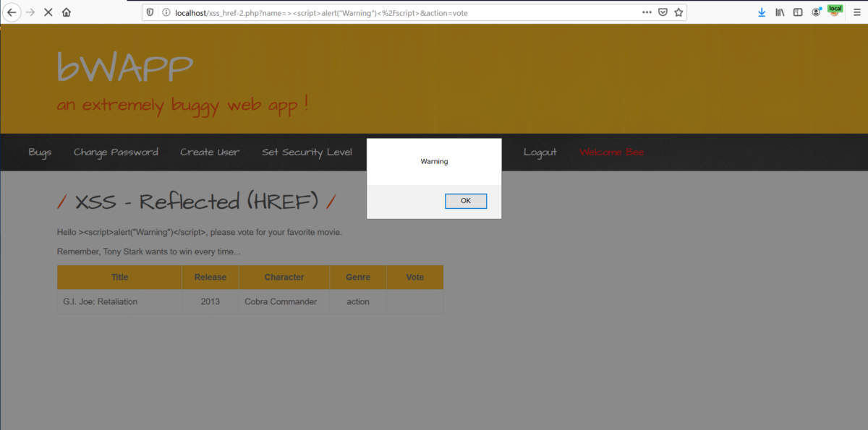The width and height of the screenshot is (868, 430).
Task: Go to Create User page
Action: click(210, 152)
